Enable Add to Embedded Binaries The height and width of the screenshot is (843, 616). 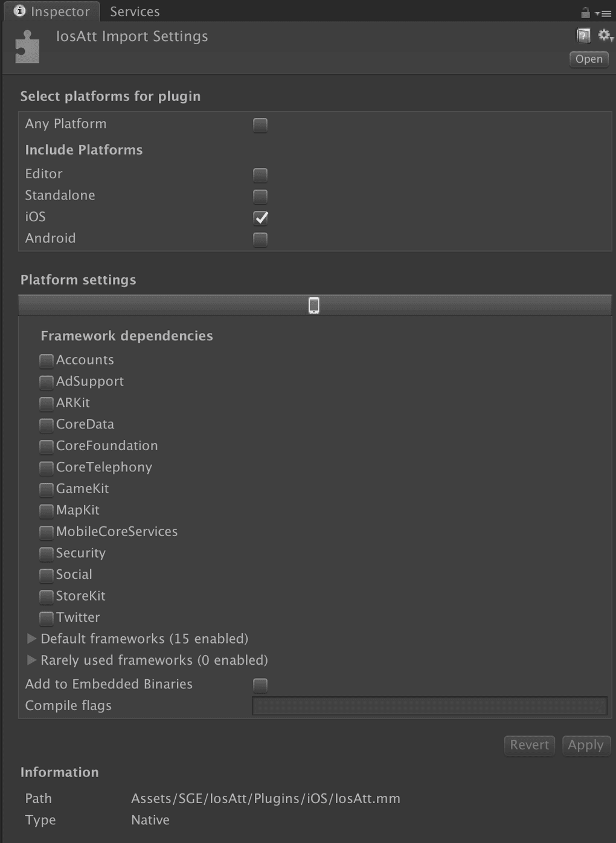[x=260, y=685]
